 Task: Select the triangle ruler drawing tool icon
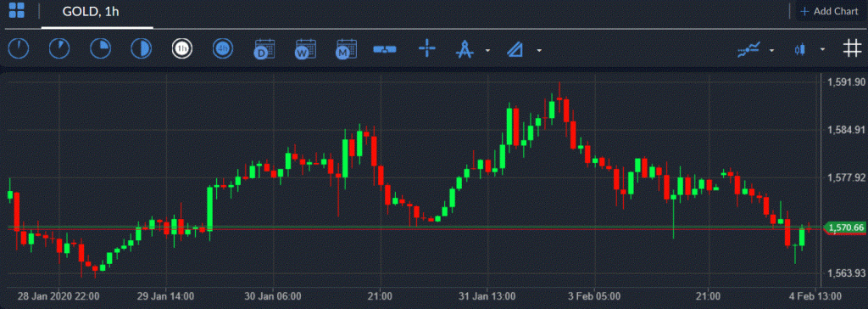click(515, 50)
